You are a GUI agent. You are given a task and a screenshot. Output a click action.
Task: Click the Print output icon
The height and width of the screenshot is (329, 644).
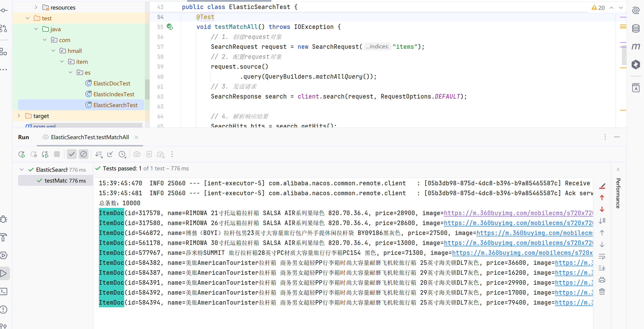(x=602, y=280)
